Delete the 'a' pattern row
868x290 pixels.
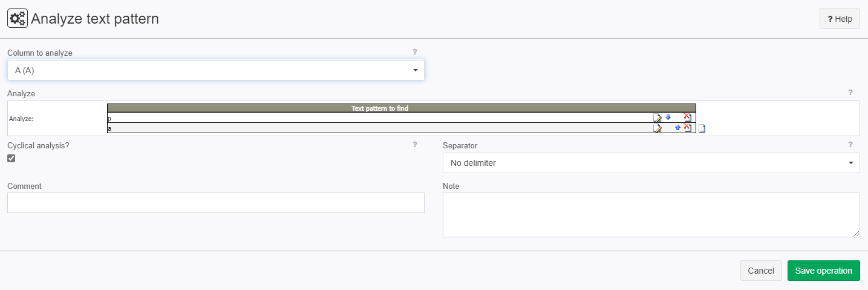click(687, 128)
